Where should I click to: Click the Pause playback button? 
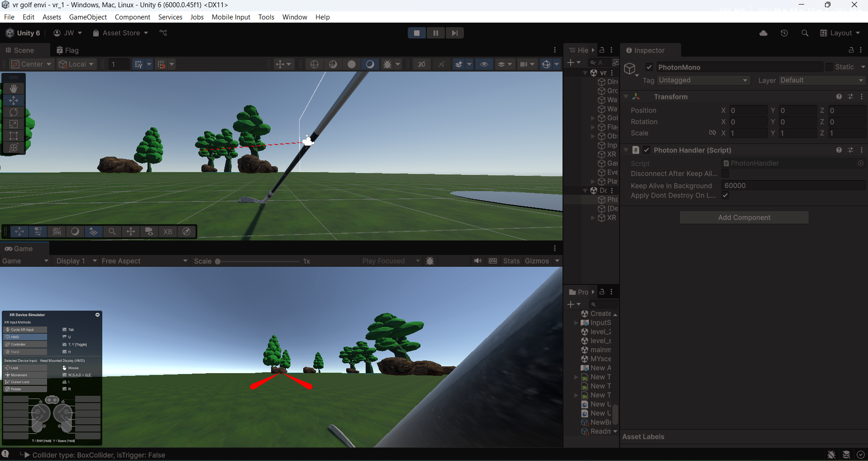(435, 33)
